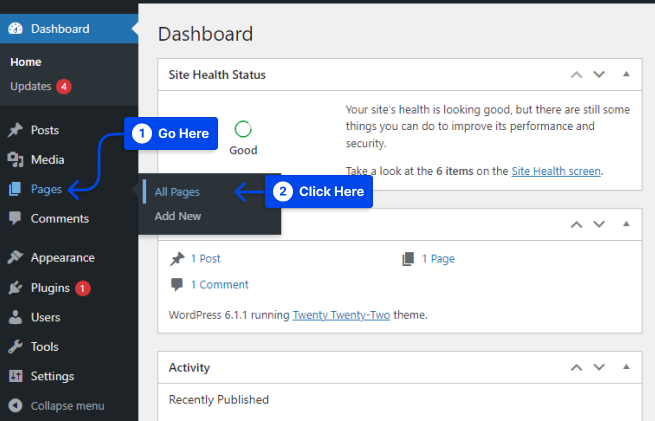655x421 pixels.
Task: Click the Good status label
Action: (243, 150)
